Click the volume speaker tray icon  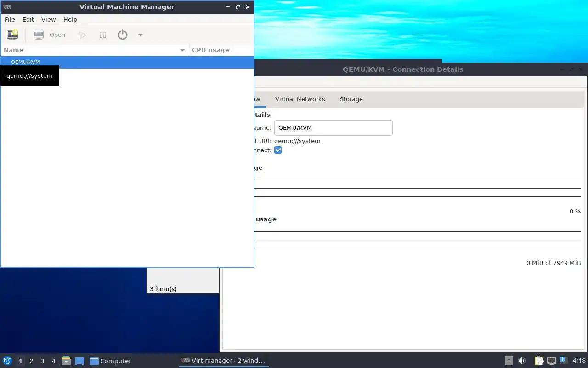point(522,361)
